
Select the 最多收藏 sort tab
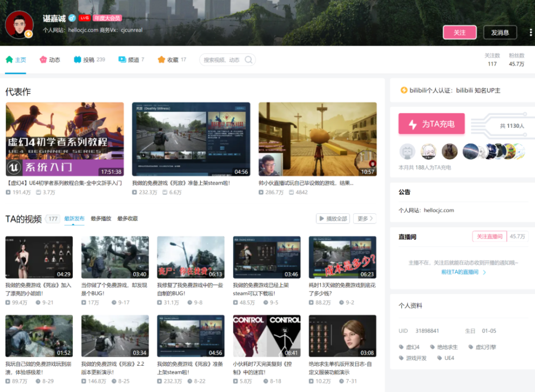point(128,219)
